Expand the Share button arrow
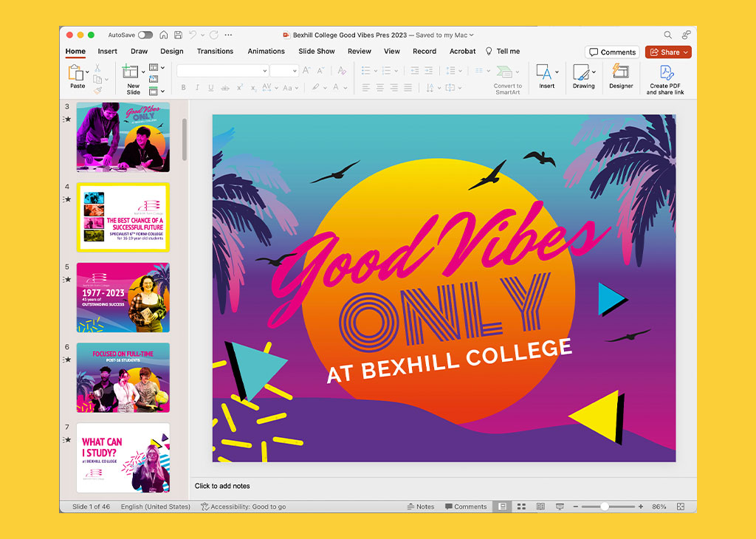 coord(686,52)
